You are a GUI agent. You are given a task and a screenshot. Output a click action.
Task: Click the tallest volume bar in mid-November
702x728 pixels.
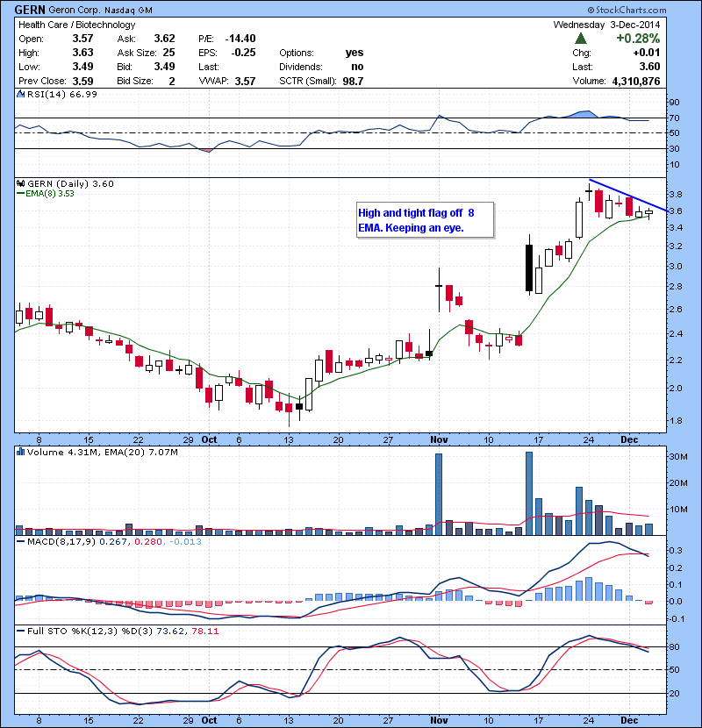529,494
